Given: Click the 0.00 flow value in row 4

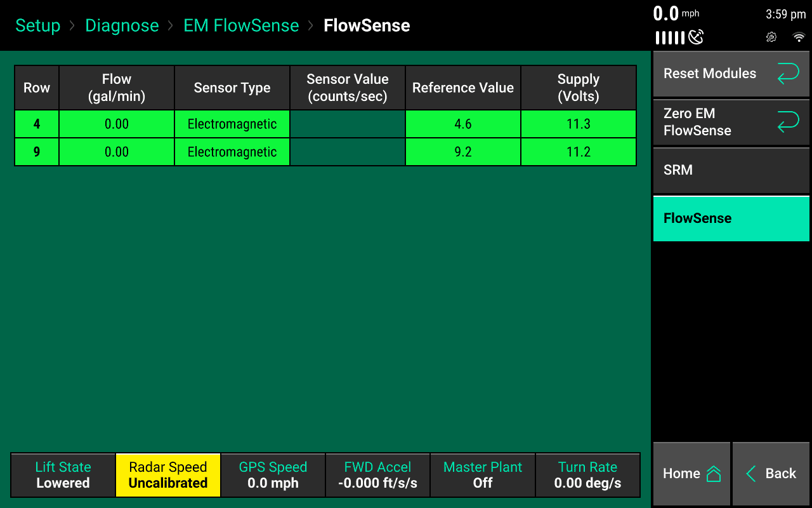Looking at the screenshot, I should [x=117, y=124].
